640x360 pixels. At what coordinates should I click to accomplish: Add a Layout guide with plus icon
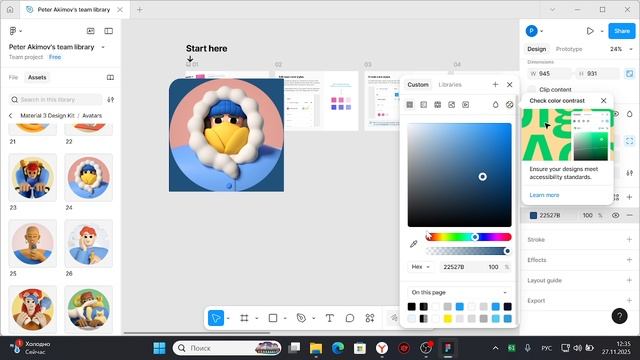tap(629, 280)
